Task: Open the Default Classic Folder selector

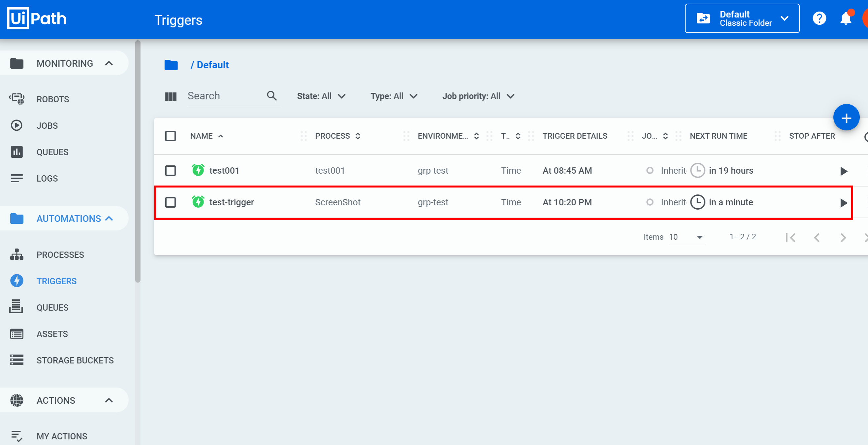Action: tap(742, 18)
